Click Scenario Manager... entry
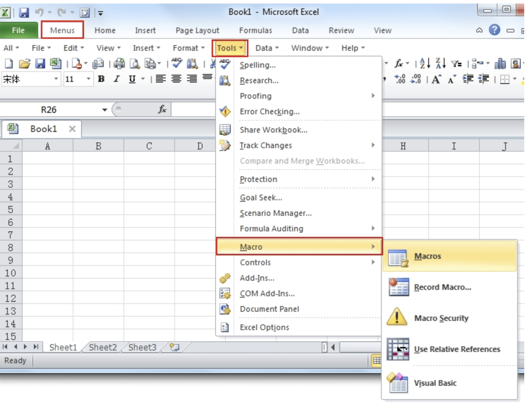 click(299, 213)
